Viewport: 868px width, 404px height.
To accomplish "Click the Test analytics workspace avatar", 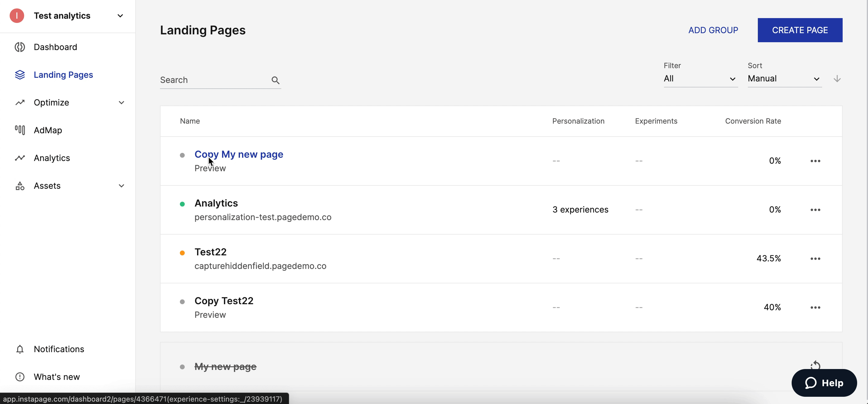I will pyautogui.click(x=17, y=16).
